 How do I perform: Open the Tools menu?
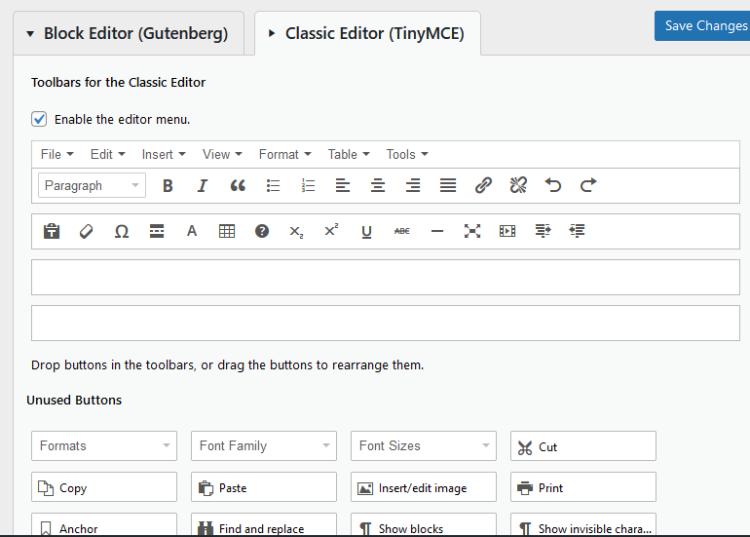pyautogui.click(x=407, y=154)
